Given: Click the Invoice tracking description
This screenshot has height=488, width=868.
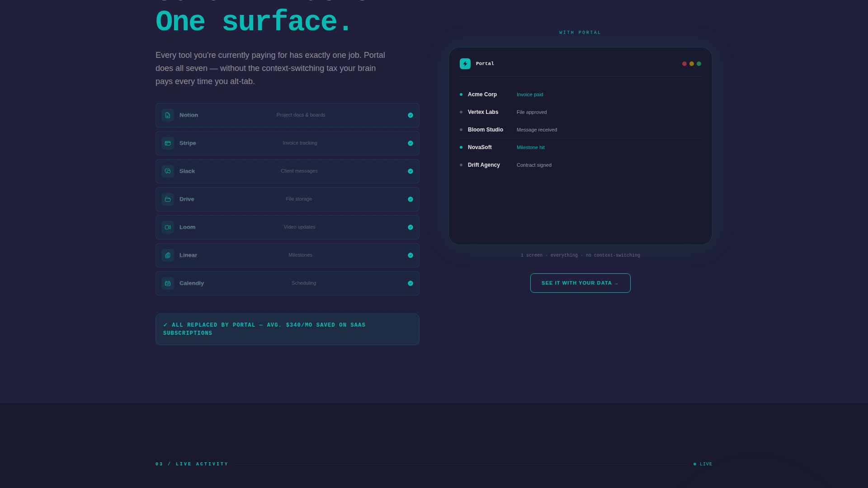Looking at the screenshot, I should (x=300, y=143).
